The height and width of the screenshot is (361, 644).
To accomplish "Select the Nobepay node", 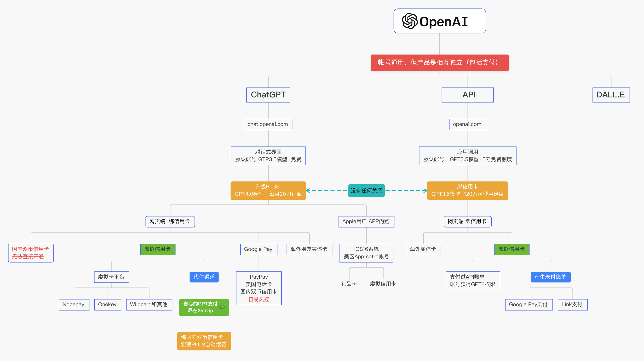I will pyautogui.click(x=74, y=305).
